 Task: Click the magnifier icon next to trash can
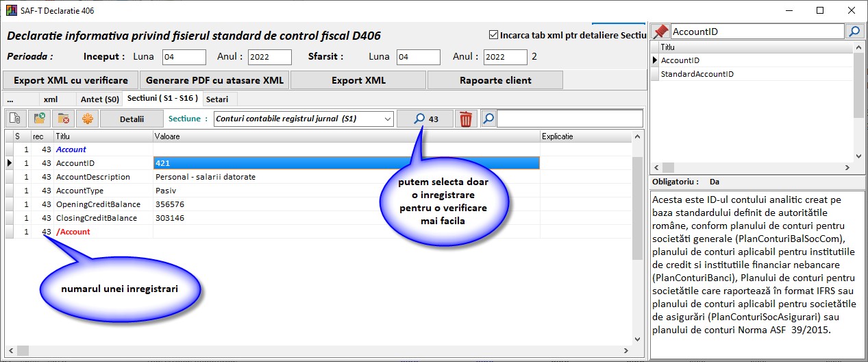tap(488, 119)
